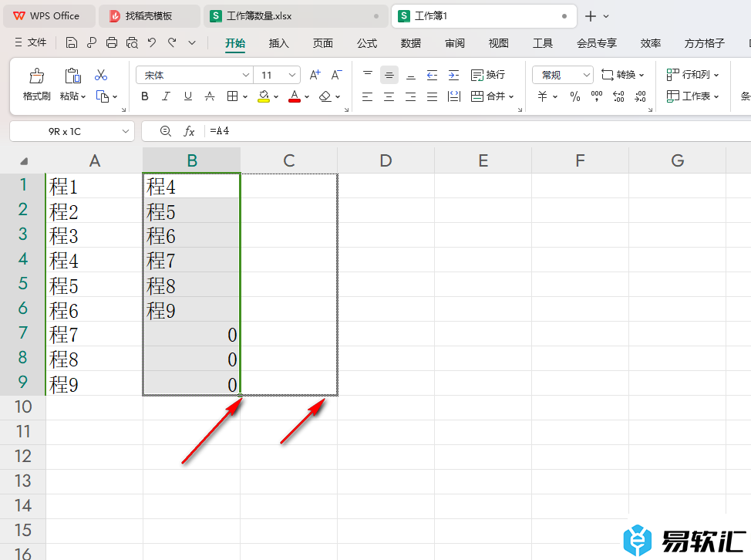Screen dimensions: 751x560
Task: Switch to 页面 ribbon tab
Action: click(323, 43)
